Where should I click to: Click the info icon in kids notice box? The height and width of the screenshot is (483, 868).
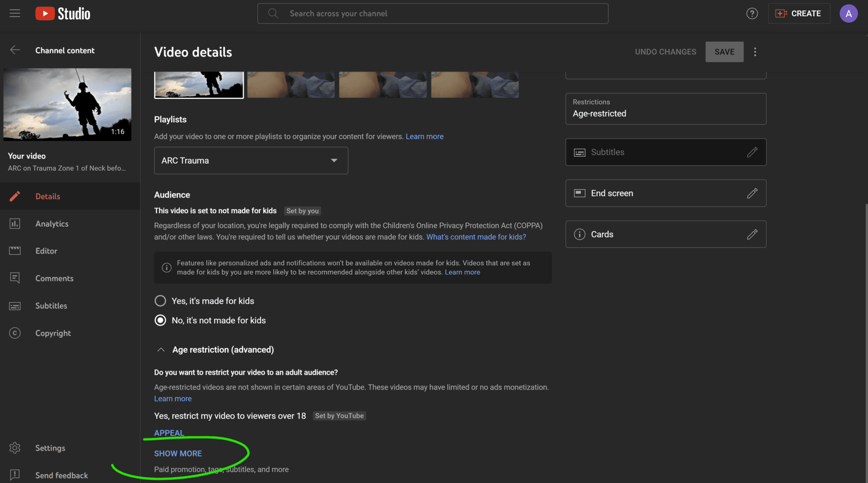(166, 268)
